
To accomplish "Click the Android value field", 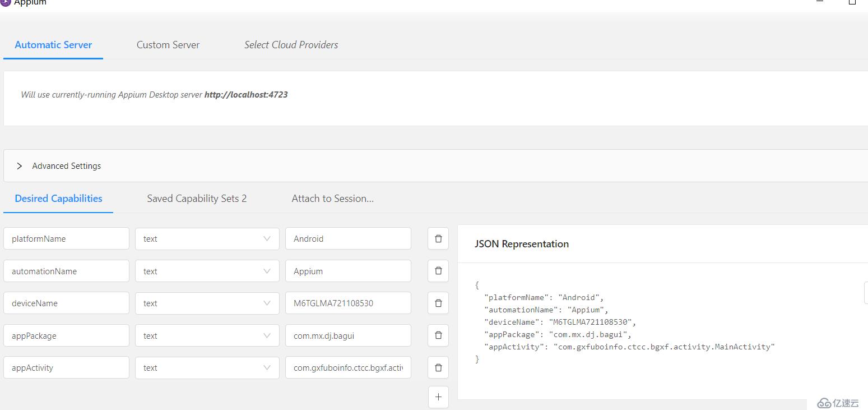I will (x=348, y=238).
